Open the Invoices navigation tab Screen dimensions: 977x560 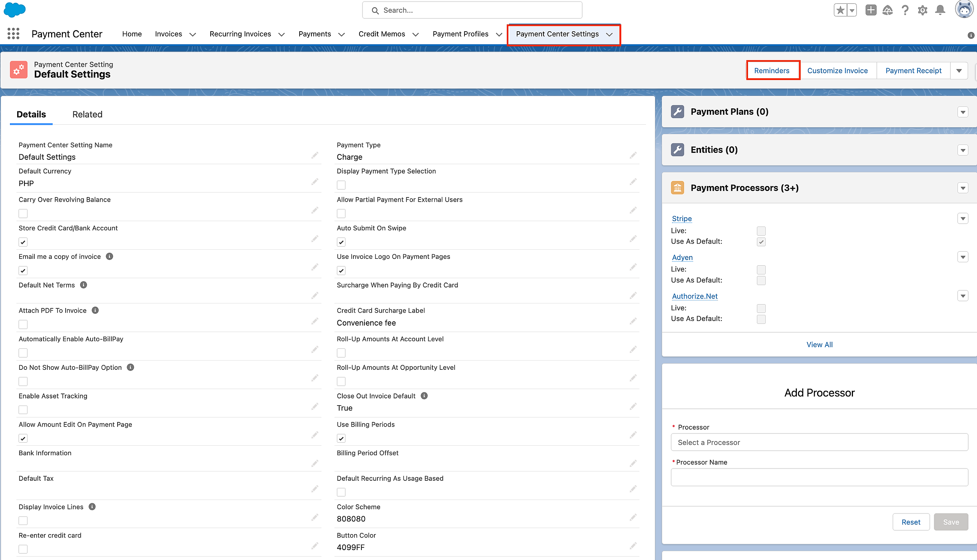(x=169, y=34)
